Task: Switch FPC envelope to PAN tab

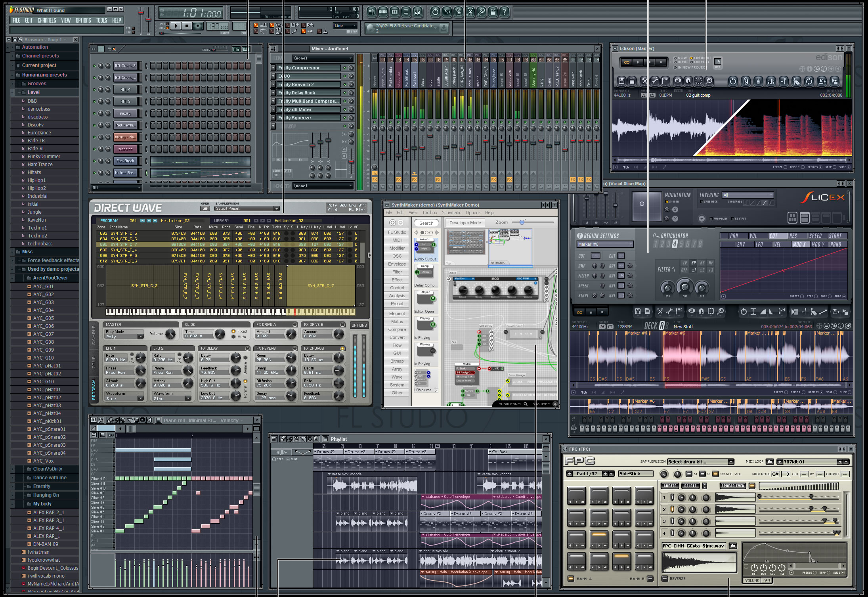Action: pyautogui.click(x=767, y=580)
